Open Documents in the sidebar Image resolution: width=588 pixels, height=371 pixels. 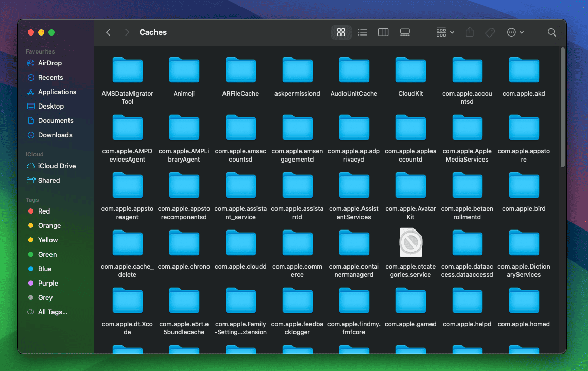click(56, 121)
